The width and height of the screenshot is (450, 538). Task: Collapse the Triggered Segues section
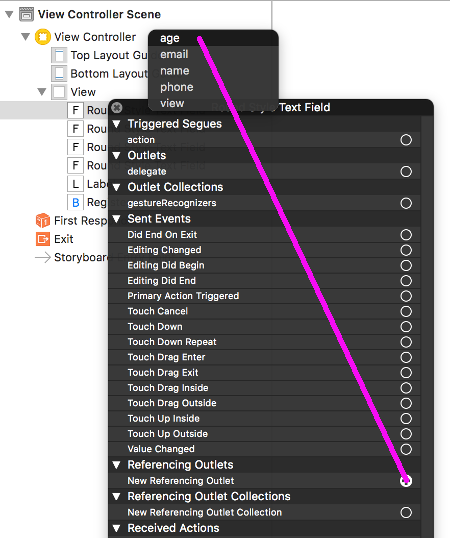click(117, 124)
